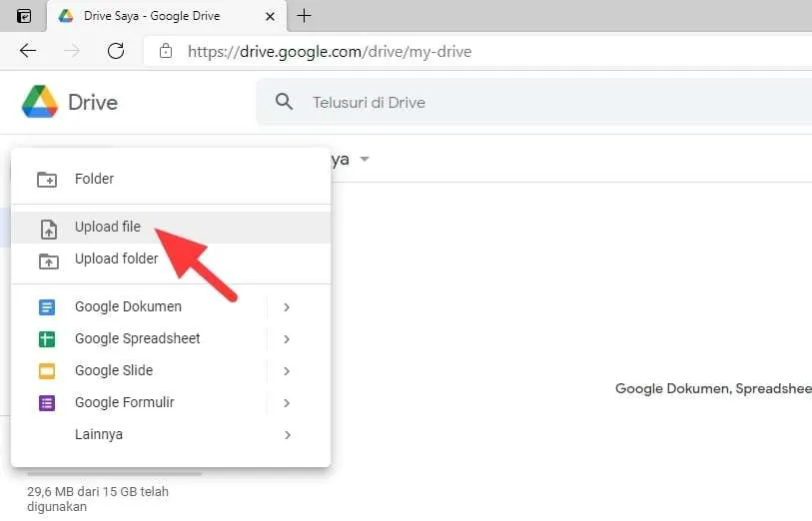Go back with browser back arrow

click(28, 51)
